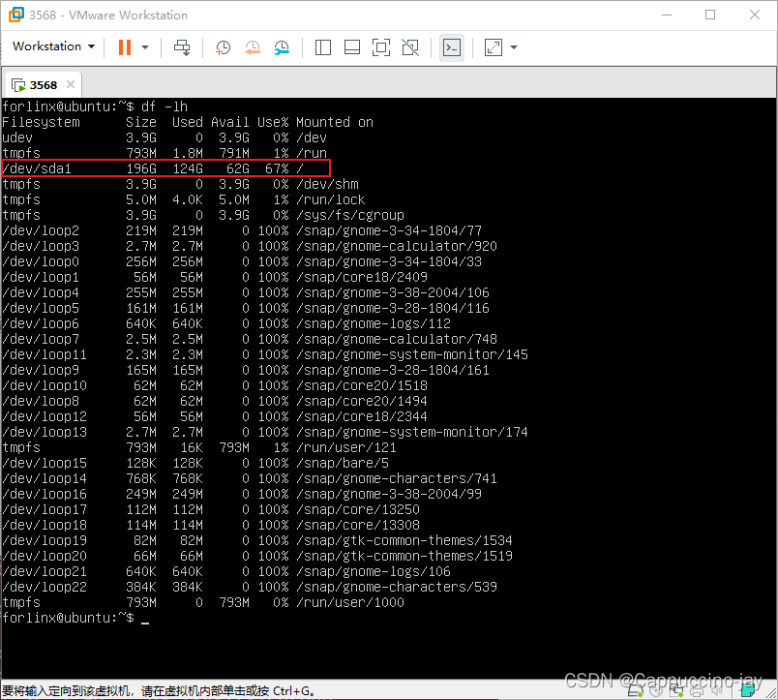Click the /sys/fs/cgroup mount path
Image resolution: width=778 pixels, height=700 pixels.
350,216
